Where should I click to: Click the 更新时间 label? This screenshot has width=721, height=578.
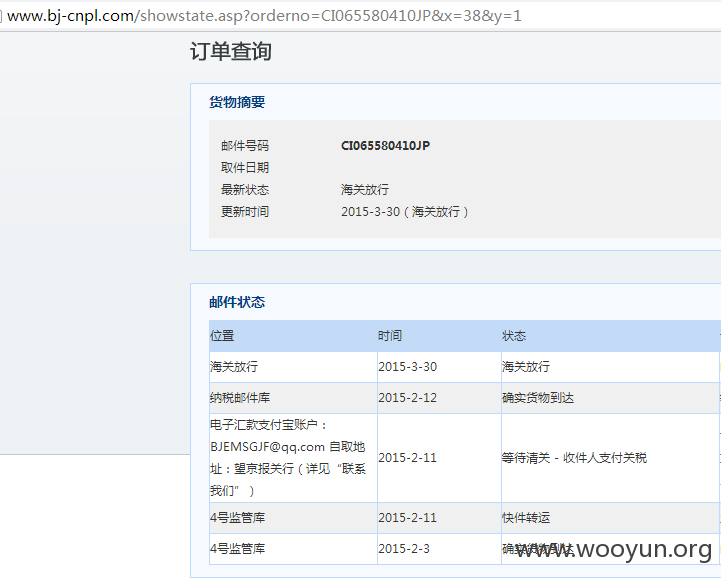pyautogui.click(x=245, y=212)
